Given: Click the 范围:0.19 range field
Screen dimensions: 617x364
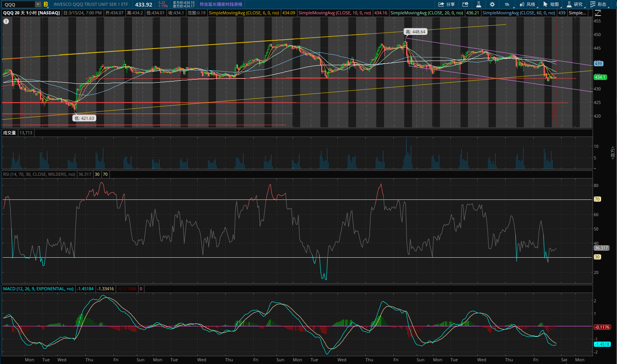Looking at the screenshot, I should tap(196, 13).
